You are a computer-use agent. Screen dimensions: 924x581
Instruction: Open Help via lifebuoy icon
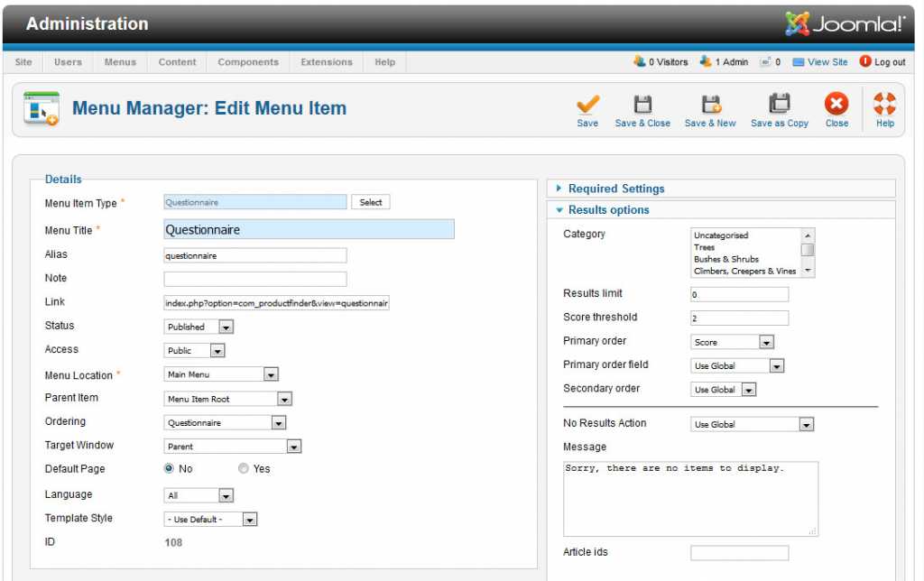884,104
